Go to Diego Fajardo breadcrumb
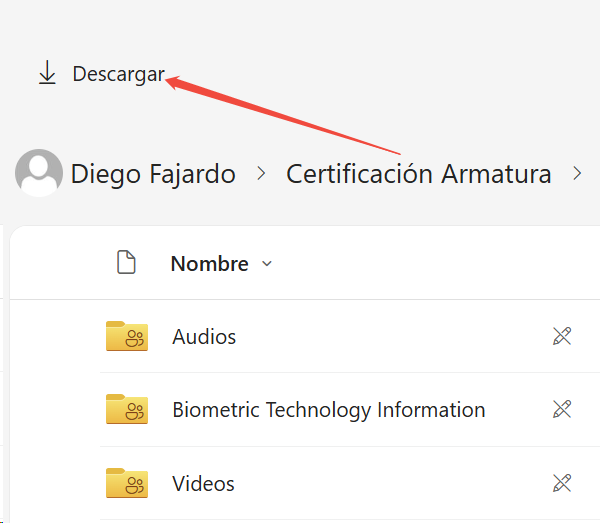Image resolution: width=600 pixels, height=523 pixels. tap(153, 174)
